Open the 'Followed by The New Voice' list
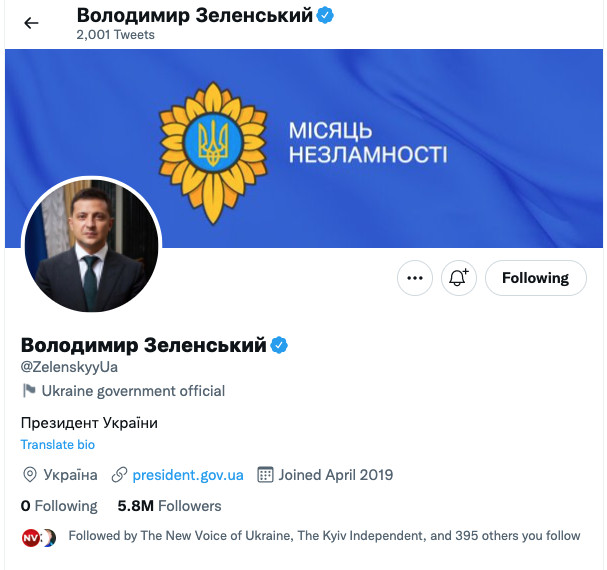This screenshot has width=607, height=570. pyautogui.click(x=324, y=536)
